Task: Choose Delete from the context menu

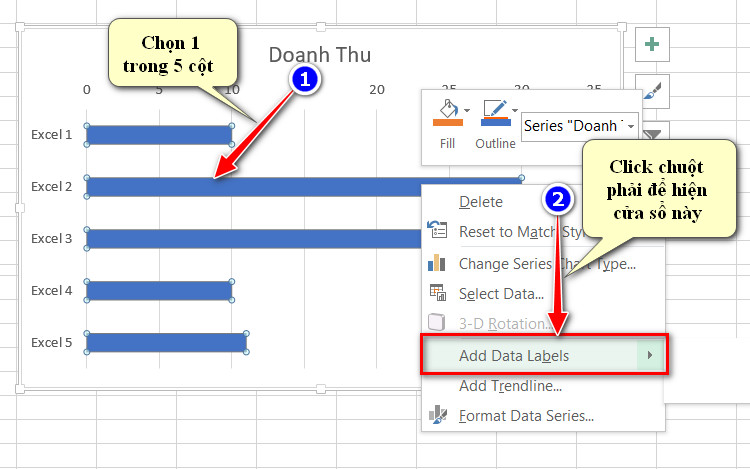Action: tap(481, 202)
